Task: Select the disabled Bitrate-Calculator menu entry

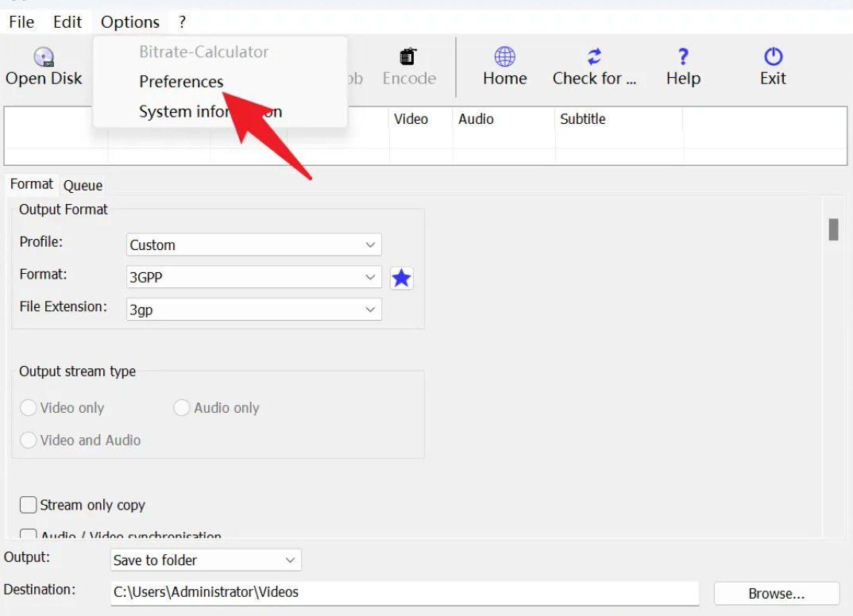Action: pyautogui.click(x=204, y=52)
